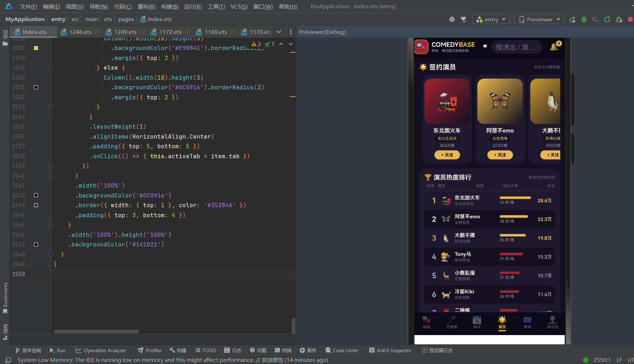634x364 pixels.
Task: Click the editor's horizontal scrollbar
Action: pos(96,331)
